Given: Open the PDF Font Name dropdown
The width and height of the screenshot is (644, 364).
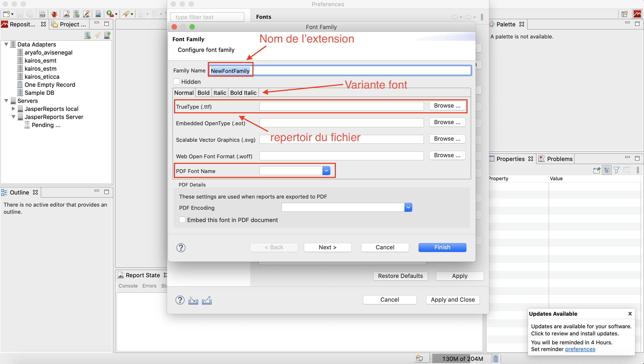Looking at the screenshot, I should 326,171.
